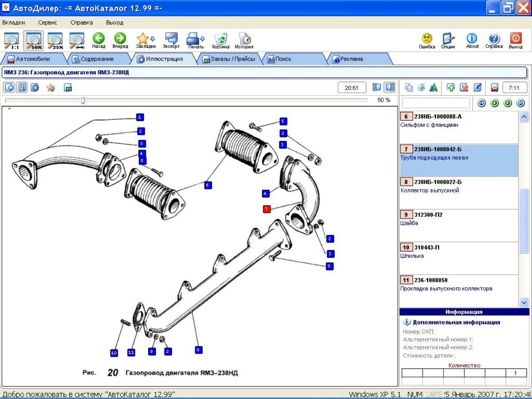
Task: Click the illustration zoom slider handle
Action: tap(83, 101)
